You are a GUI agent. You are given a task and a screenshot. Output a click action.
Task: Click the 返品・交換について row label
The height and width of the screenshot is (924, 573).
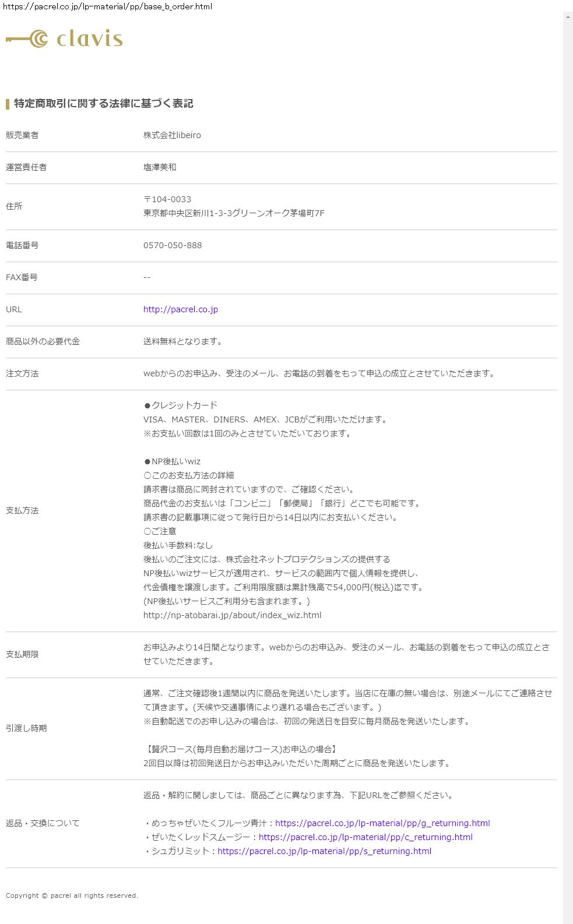pos(43,823)
